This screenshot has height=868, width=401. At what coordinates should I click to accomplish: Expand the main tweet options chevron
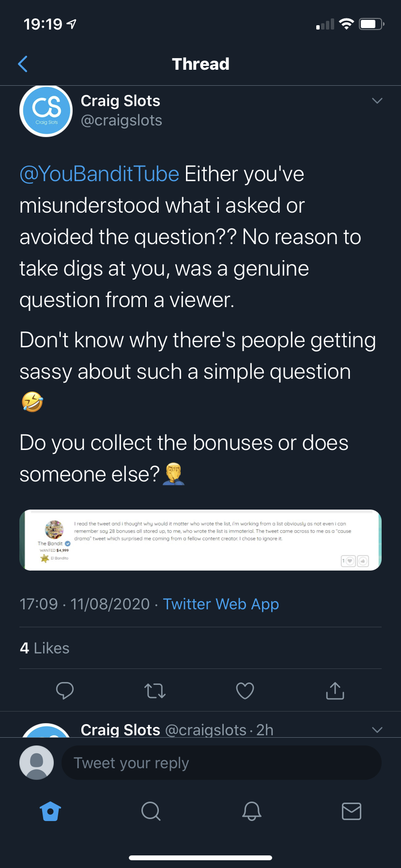coord(377,101)
